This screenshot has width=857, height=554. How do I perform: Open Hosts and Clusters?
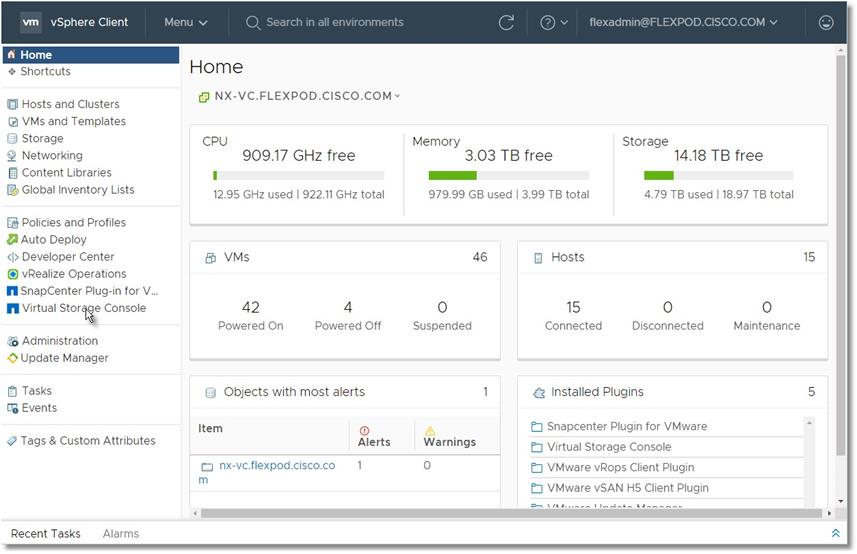coord(71,104)
